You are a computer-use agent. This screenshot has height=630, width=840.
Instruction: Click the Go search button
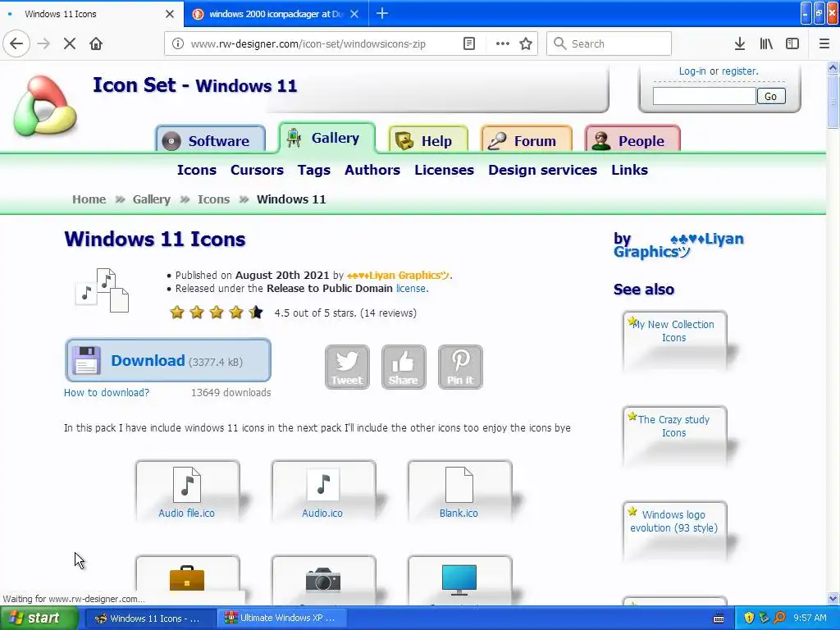pos(771,96)
